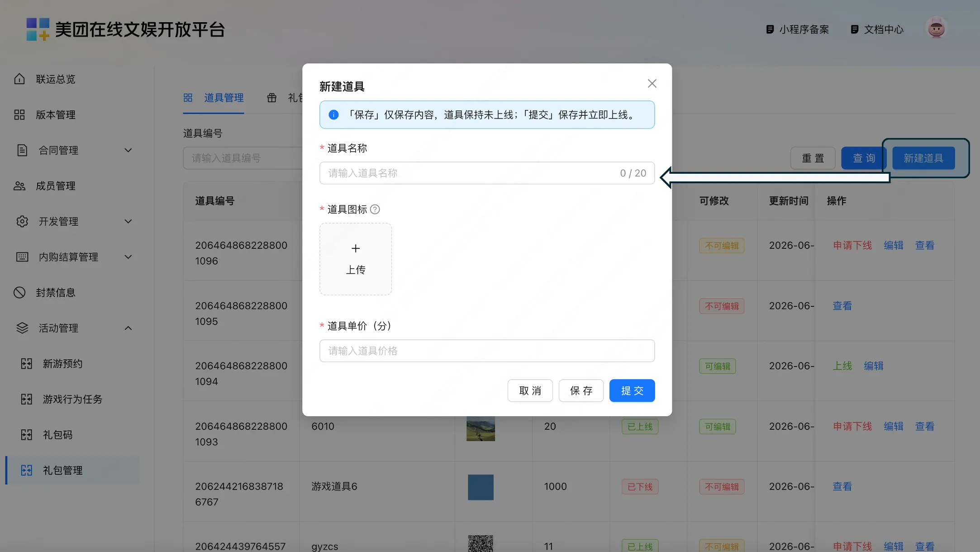This screenshot has width=980, height=552.
Task: Click the 重置 button
Action: tap(813, 158)
